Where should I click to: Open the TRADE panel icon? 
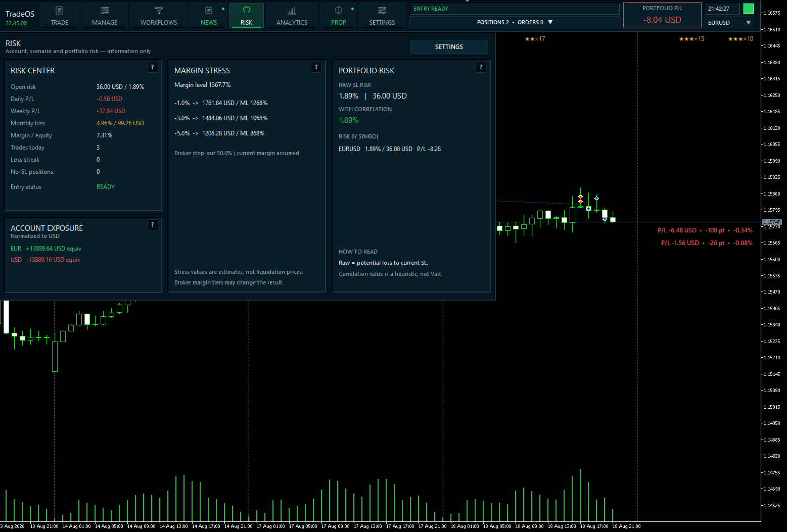pyautogui.click(x=59, y=11)
